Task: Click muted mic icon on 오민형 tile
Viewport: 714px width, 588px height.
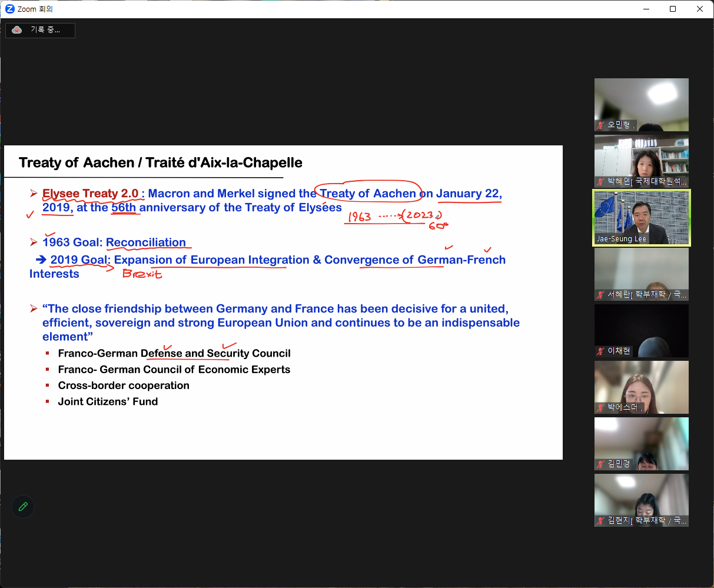Action: pyautogui.click(x=601, y=125)
